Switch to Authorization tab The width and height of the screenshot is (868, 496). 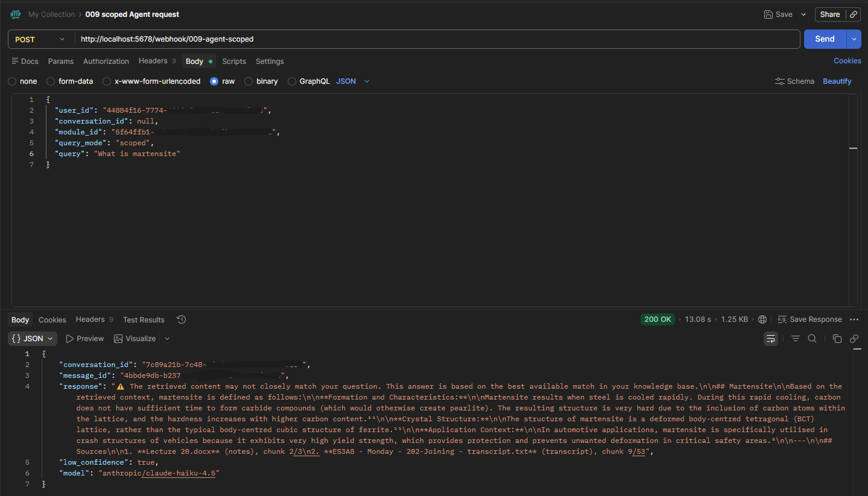[106, 61]
